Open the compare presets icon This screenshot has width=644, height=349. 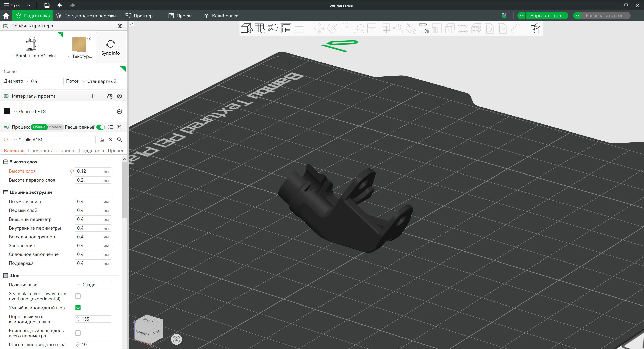(x=119, y=127)
